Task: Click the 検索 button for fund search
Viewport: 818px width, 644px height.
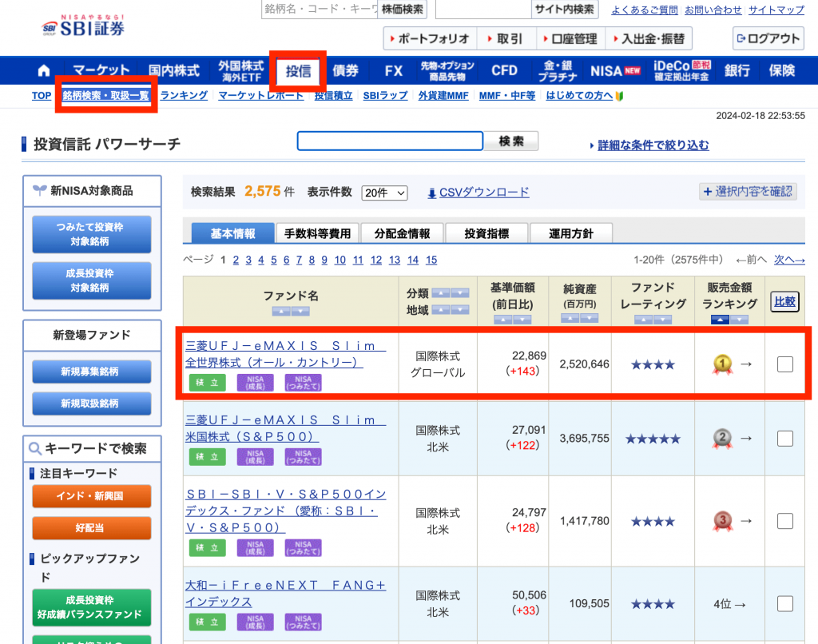Action: (x=512, y=141)
